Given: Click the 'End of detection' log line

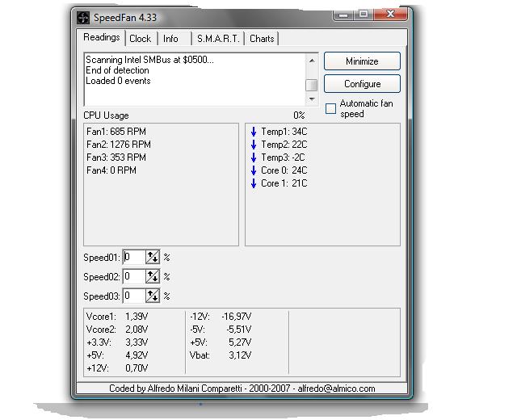Looking at the screenshot, I should point(117,70).
